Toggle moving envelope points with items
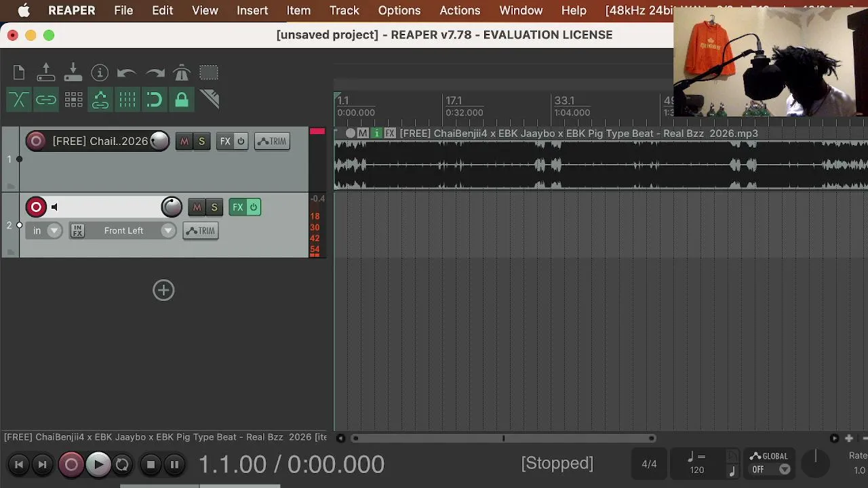 (x=100, y=100)
